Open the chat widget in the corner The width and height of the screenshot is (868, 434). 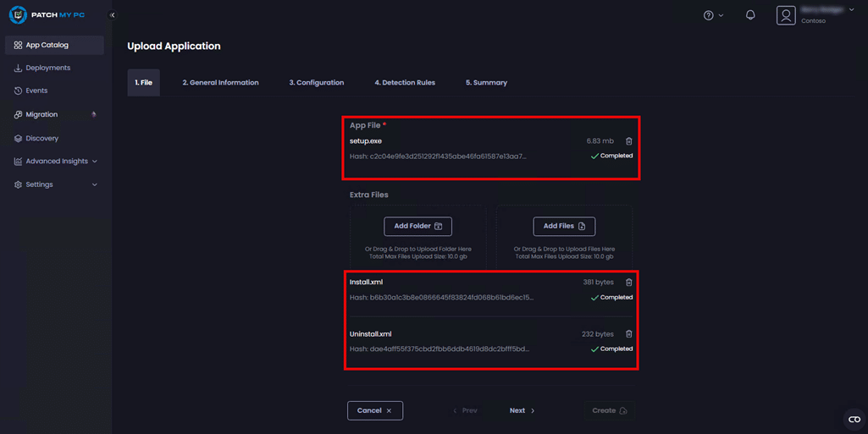tap(854, 420)
